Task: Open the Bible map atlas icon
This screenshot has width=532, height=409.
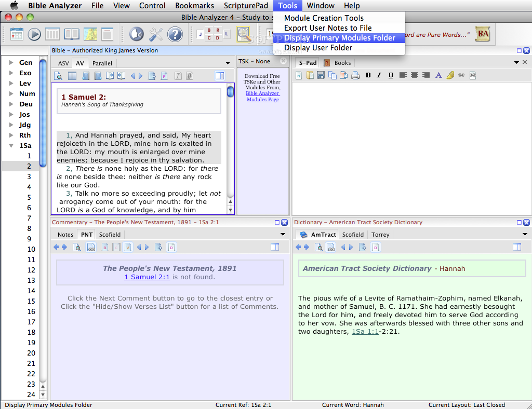Action: click(x=90, y=34)
